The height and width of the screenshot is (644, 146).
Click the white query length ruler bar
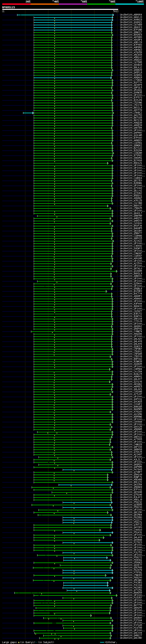click(x=60, y=10)
